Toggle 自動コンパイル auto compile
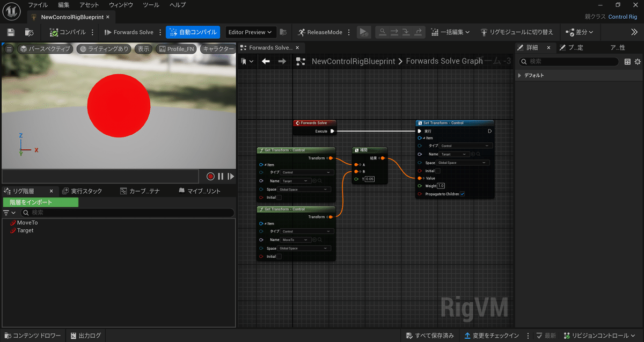 pyautogui.click(x=193, y=32)
